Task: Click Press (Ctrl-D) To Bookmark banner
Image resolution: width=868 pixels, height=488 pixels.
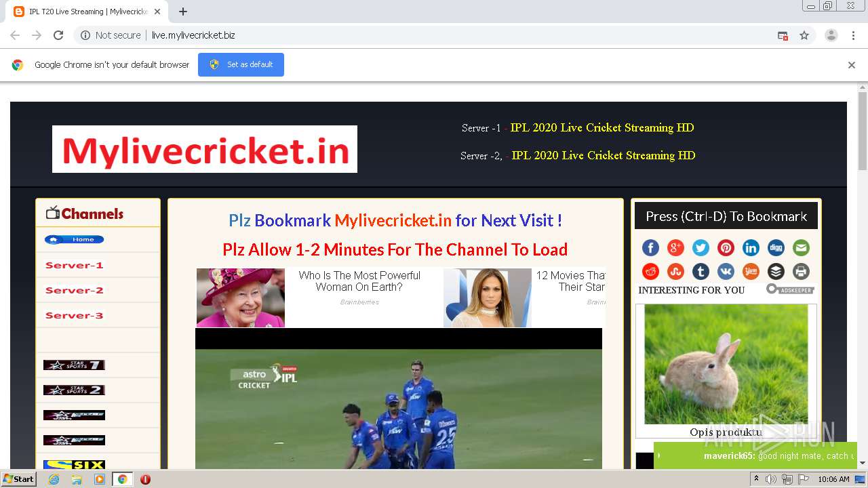Action: point(726,216)
